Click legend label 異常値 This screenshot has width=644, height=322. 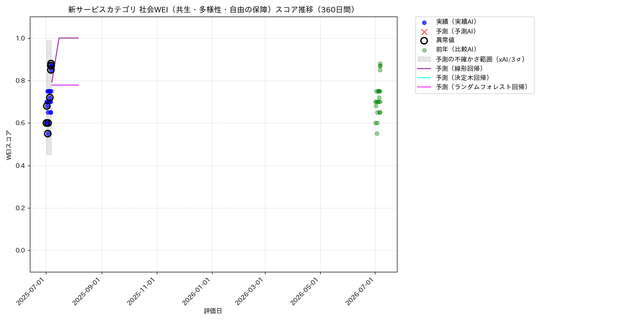445,40
